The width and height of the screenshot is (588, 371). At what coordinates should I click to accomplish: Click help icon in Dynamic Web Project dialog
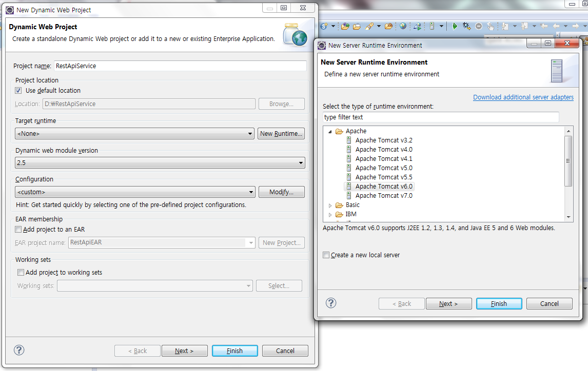pyautogui.click(x=19, y=351)
